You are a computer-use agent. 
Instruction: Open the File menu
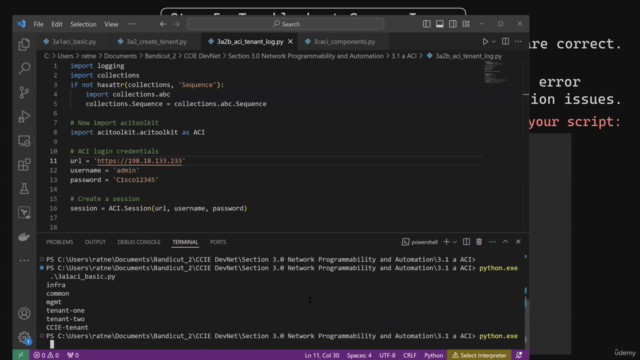coord(38,24)
